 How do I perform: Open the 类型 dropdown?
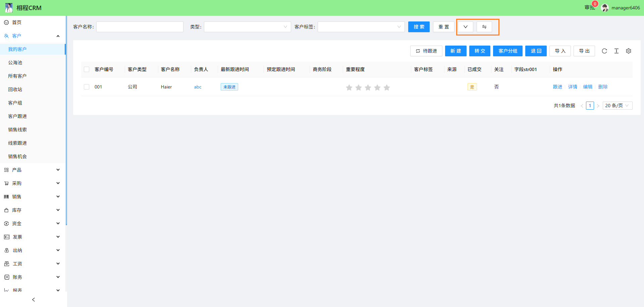tap(247, 27)
